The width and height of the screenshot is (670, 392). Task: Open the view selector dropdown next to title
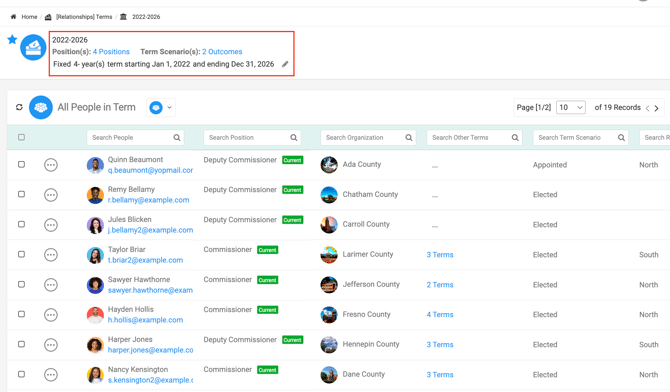pos(161,108)
